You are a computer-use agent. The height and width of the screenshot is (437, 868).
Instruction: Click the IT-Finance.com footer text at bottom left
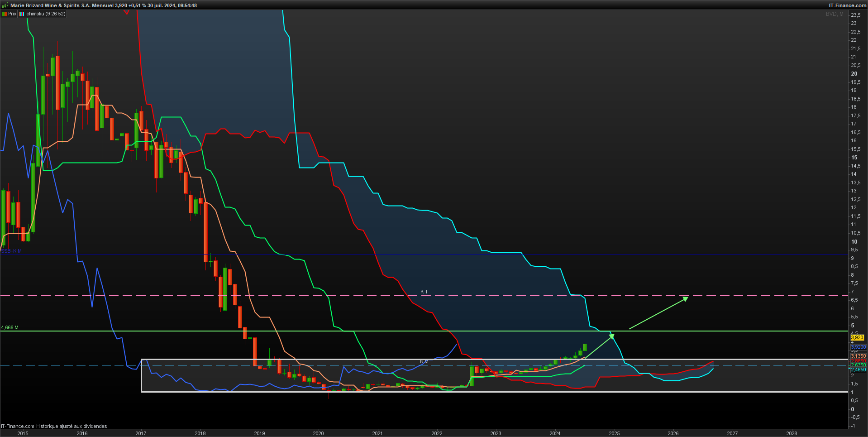(18, 426)
